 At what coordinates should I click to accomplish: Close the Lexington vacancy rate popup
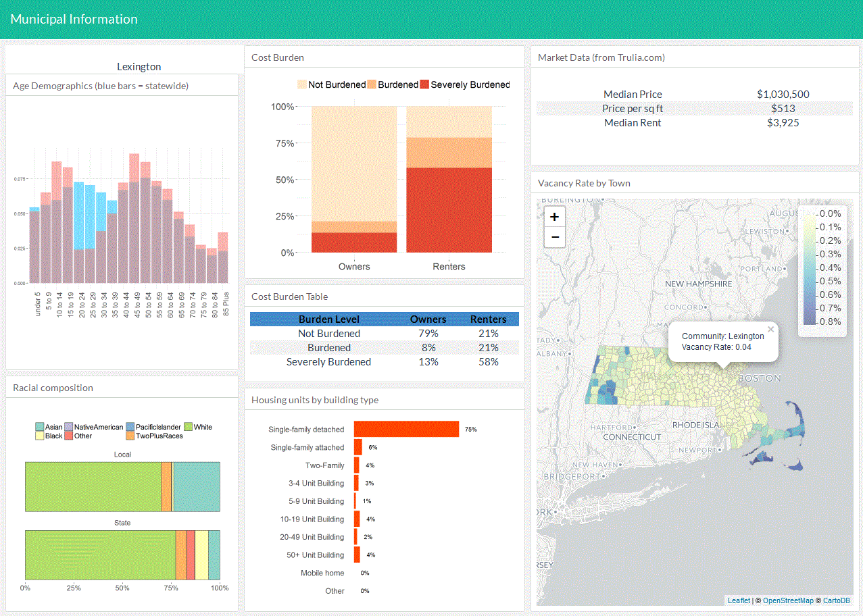click(770, 330)
